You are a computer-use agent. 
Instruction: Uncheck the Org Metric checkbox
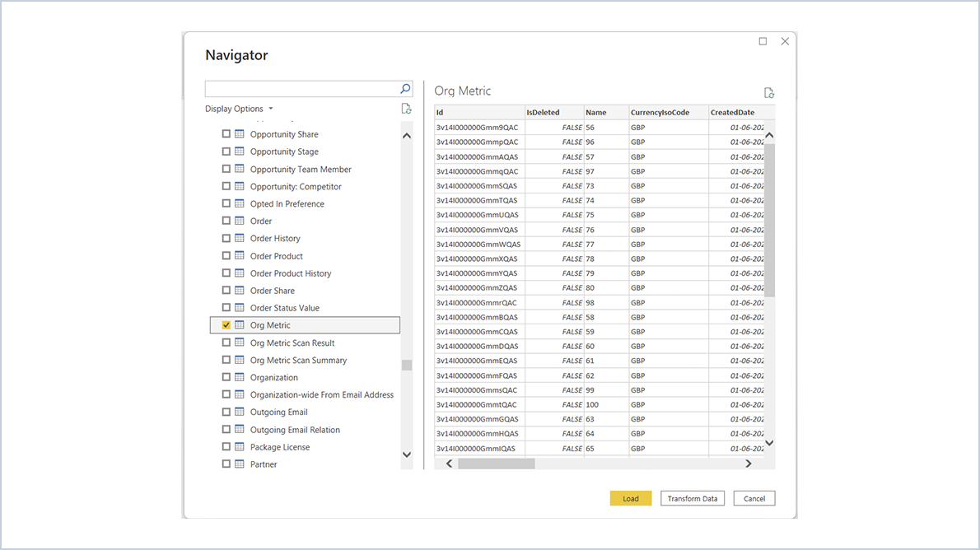[226, 324]
